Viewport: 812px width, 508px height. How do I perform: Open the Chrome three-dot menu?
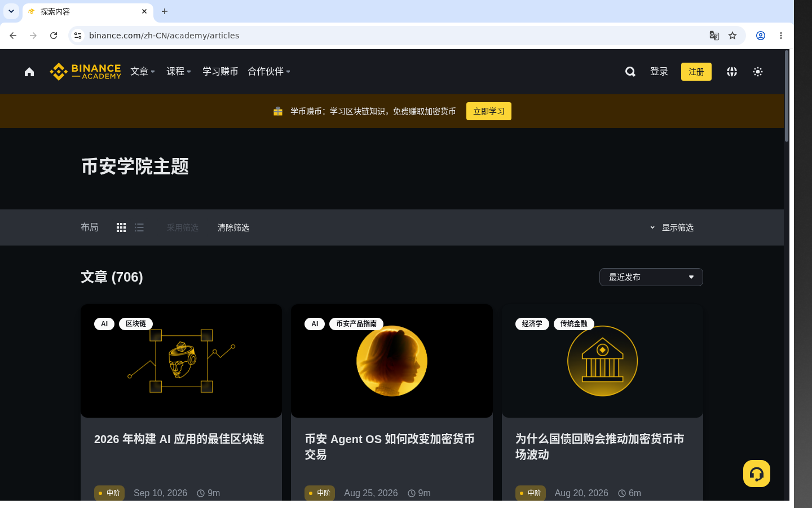coord(781,36)
